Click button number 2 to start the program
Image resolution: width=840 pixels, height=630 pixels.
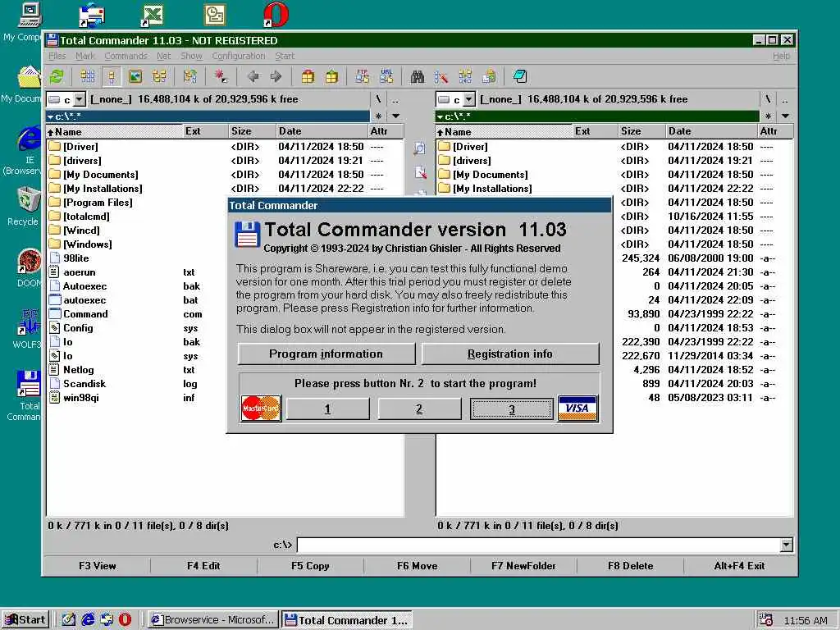click(419, 409)
